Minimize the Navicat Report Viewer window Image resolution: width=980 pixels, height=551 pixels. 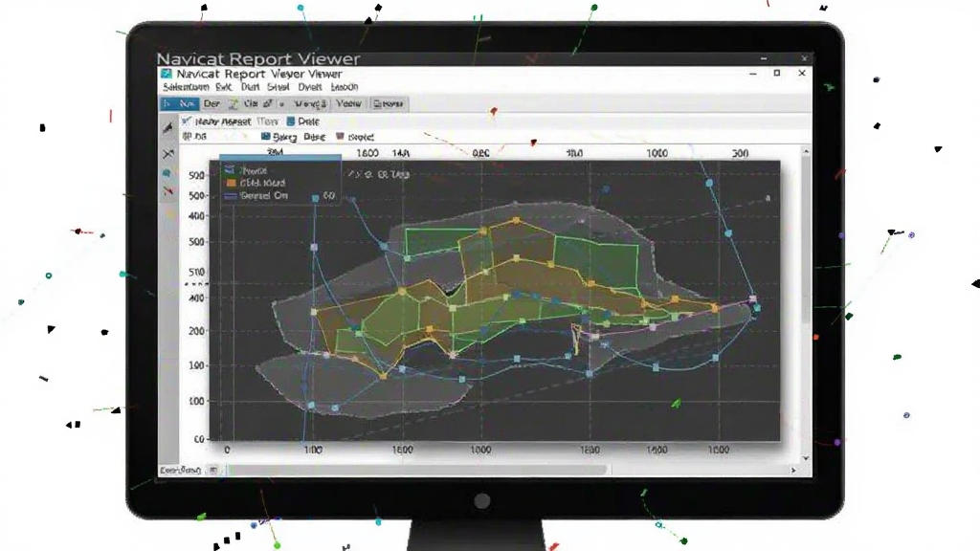(753, 74)
